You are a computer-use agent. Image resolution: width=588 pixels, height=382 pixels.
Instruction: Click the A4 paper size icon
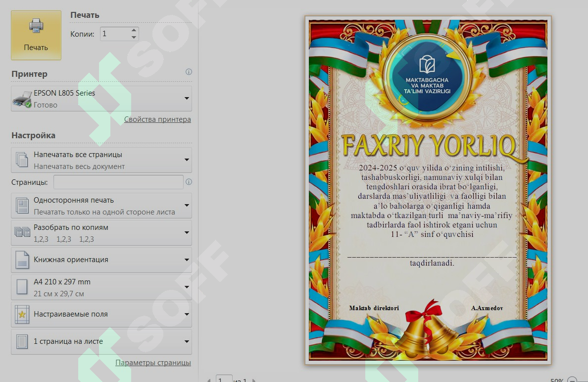[x=22, y=287]
